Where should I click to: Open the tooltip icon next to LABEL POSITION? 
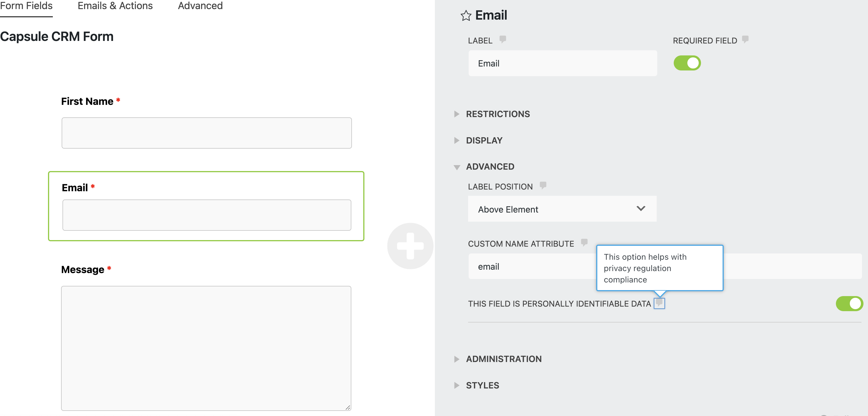[x=543, y=186]
